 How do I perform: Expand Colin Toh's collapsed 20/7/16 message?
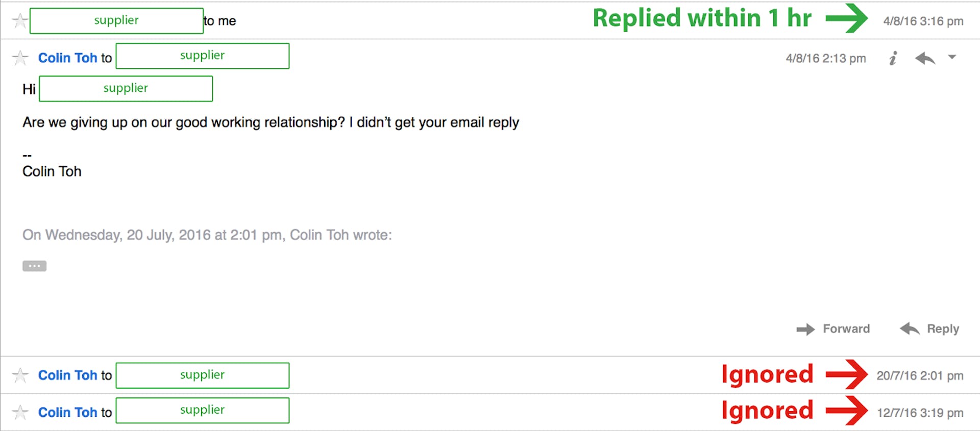tap(459, 374)
